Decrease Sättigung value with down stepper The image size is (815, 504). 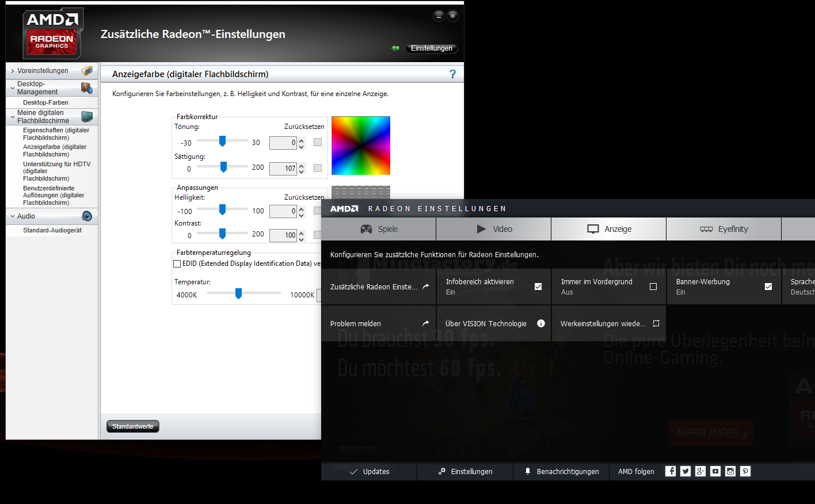(301, 171)
